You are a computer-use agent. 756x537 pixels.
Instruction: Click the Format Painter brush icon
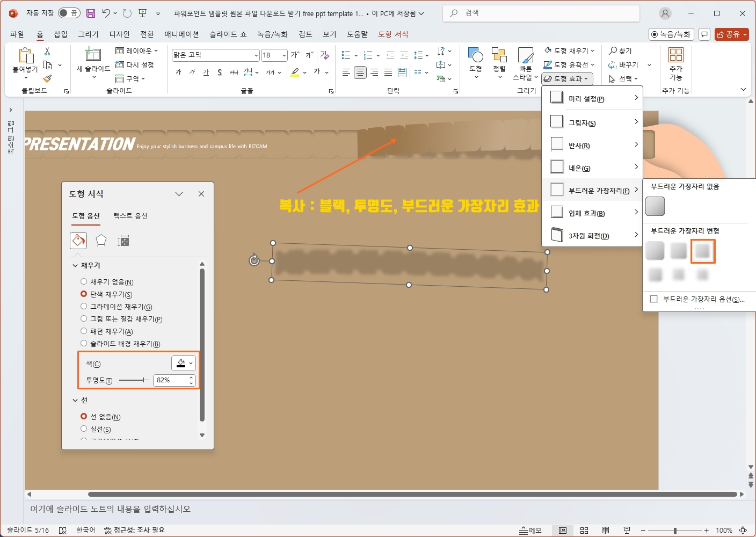point(47,79)
